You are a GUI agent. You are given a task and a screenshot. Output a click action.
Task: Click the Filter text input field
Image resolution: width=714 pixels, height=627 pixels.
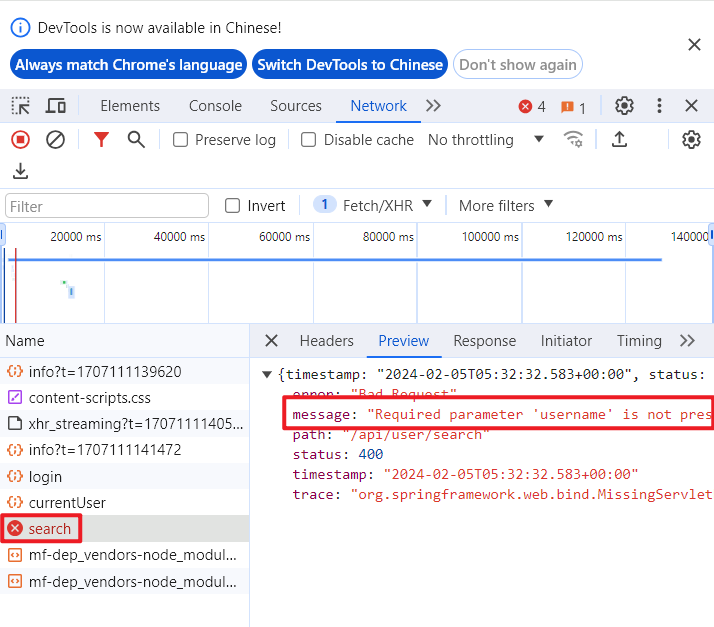107,206
